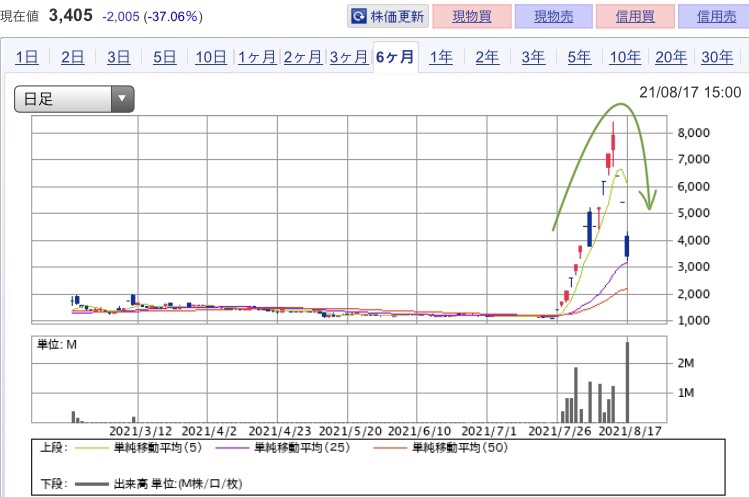
Task: Click the 株価更新 refresh icon
Action: 358,16
